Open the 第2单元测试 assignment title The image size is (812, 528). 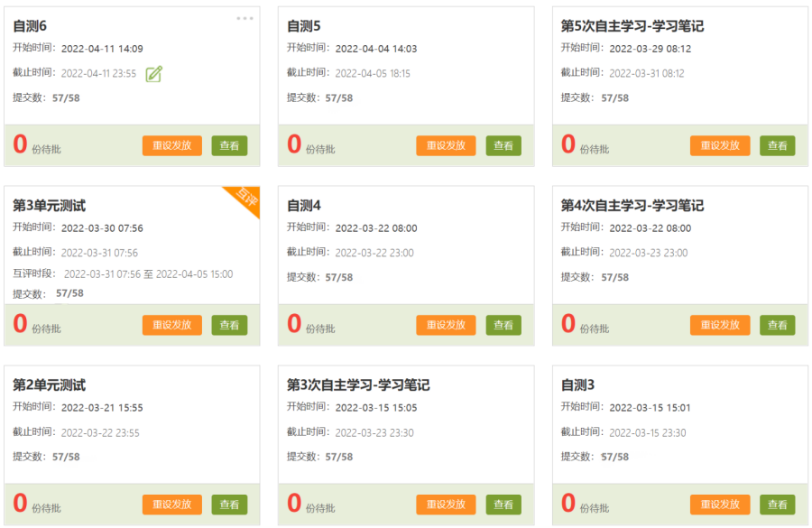pos(49,385)
